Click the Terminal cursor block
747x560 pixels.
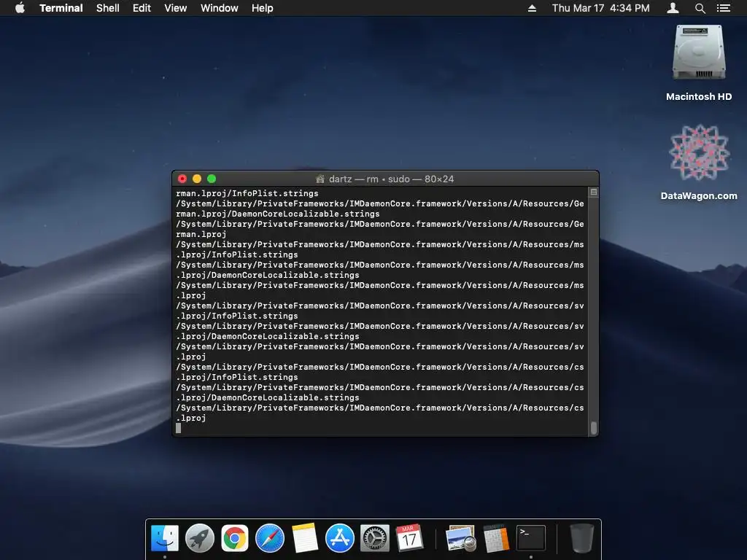[x=178, y=428]
